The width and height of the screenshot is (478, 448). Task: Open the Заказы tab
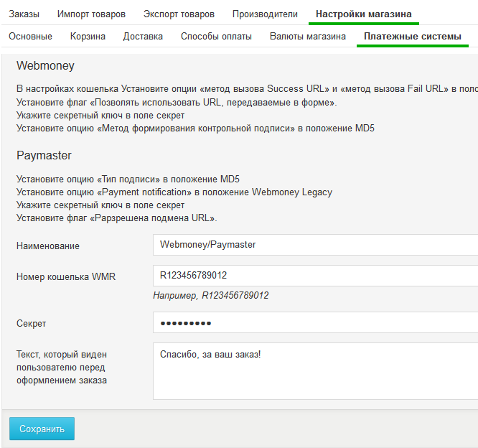coord(24,14)
